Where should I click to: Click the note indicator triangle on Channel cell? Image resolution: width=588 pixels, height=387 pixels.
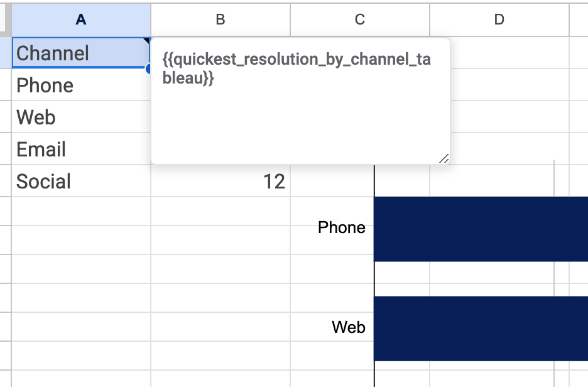pos(146,40)
